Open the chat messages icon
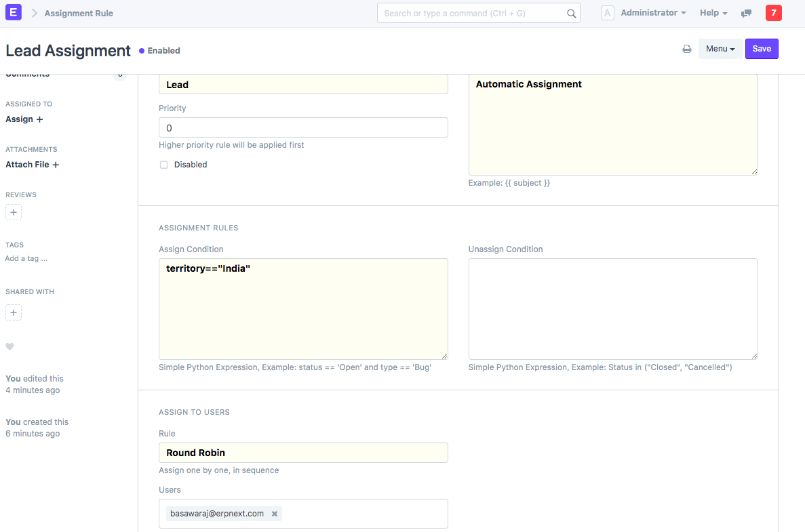The image size is (805, 532). tap(747, 14)
